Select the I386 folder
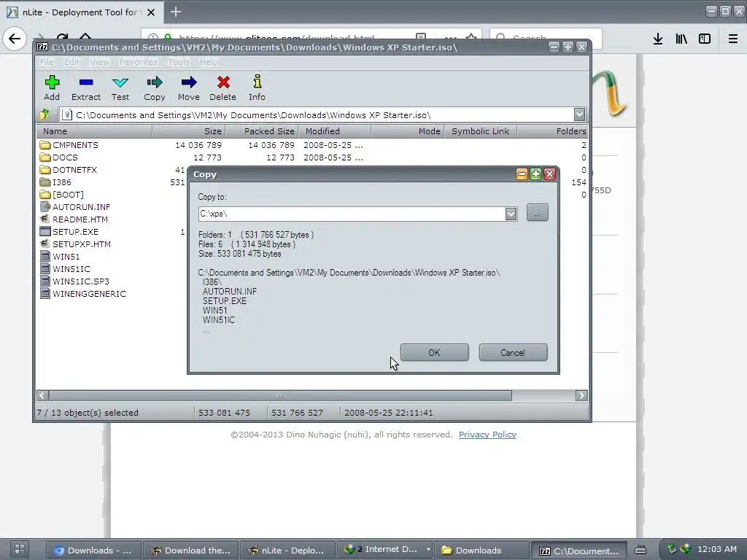747x560 pixels. point(55,182)
